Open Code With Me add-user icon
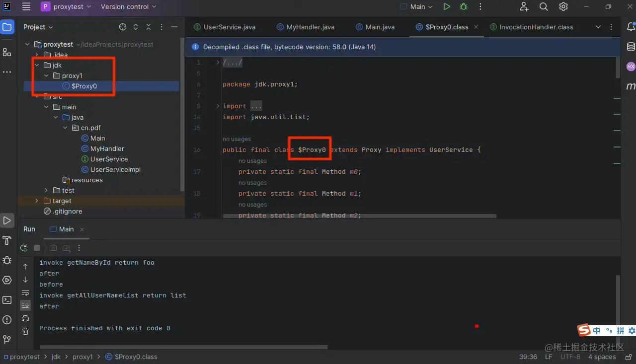The height and width of the screenshot is (364, 636). pyautogui.click(x=524, y=6)
